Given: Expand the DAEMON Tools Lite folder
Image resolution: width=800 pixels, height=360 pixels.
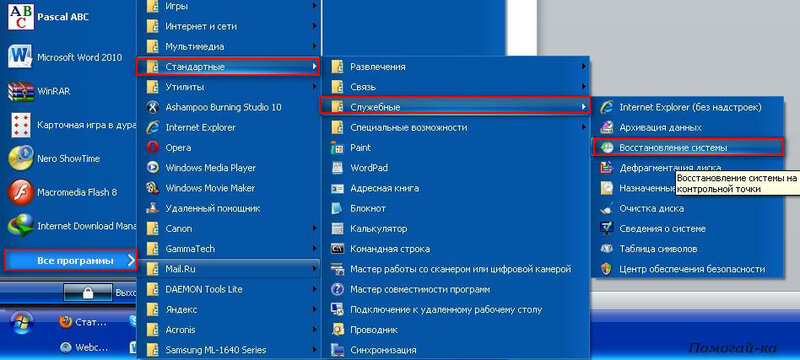Looking at the screenshot, I should 228,290.
